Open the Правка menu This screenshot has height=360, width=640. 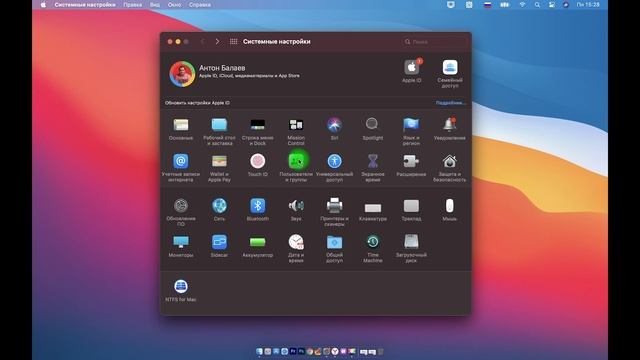(133, 5)
